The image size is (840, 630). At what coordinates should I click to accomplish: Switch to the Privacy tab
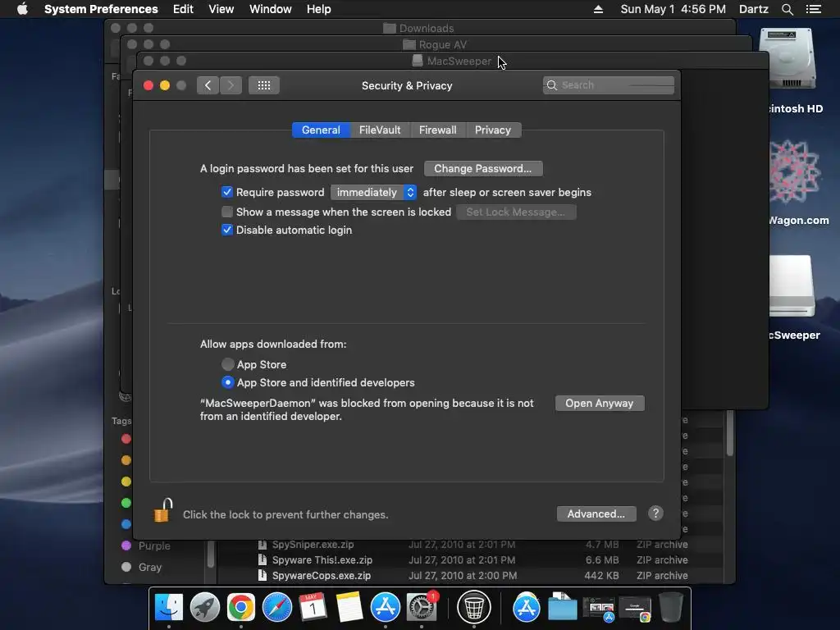click(493, 130)
